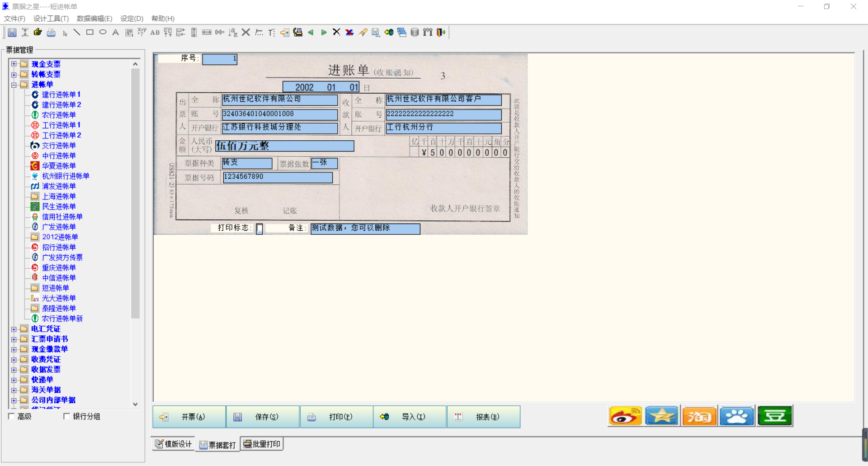The width and height of the screenshot is (868, 466).
Task: Click the cascading windows toolbar icon
Action: point(401,32)
